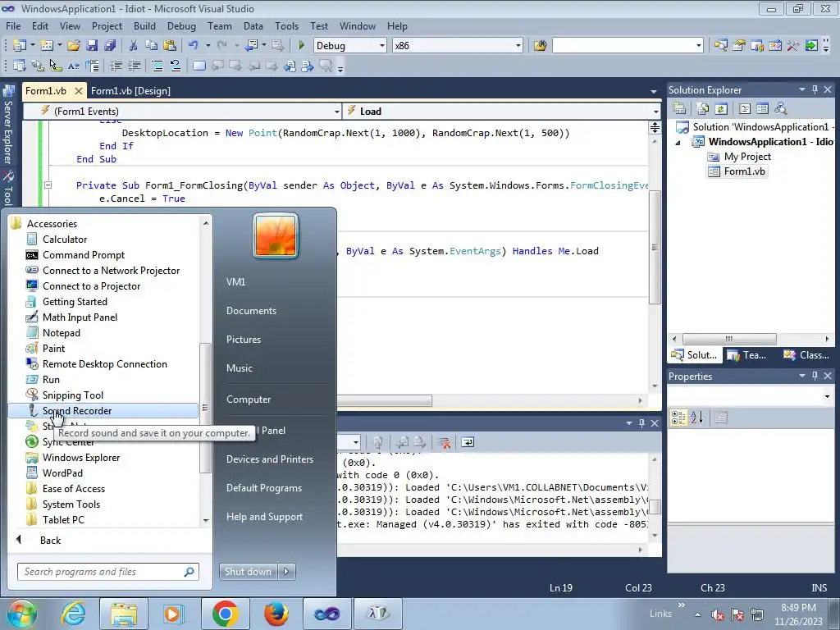Toggle a bookmark with the rectangle icon

click(x=199, y=66)
